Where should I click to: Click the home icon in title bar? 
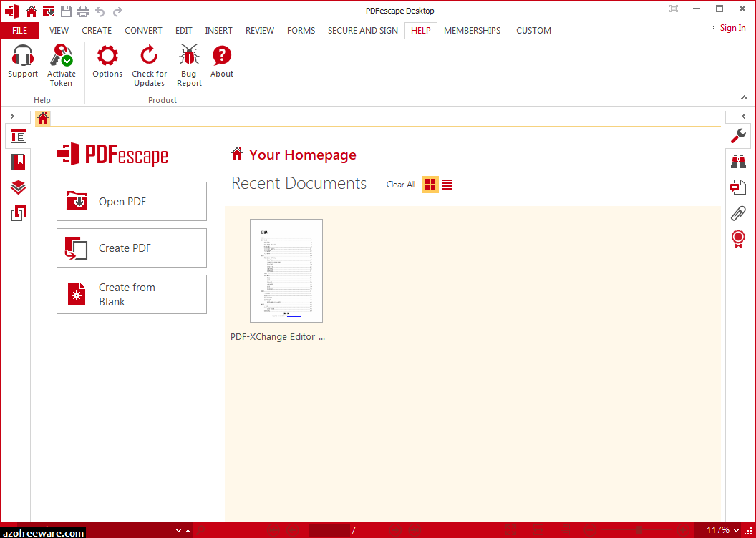click(31, 11)
